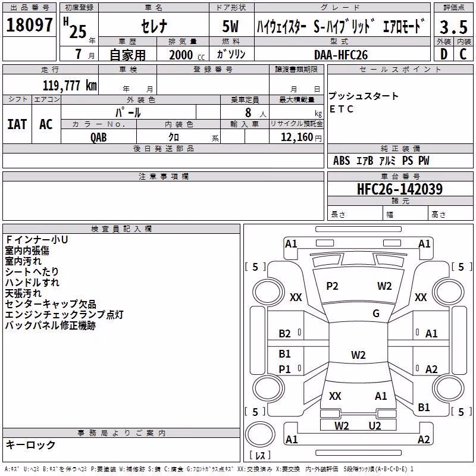Select exterior color パール

128,112
